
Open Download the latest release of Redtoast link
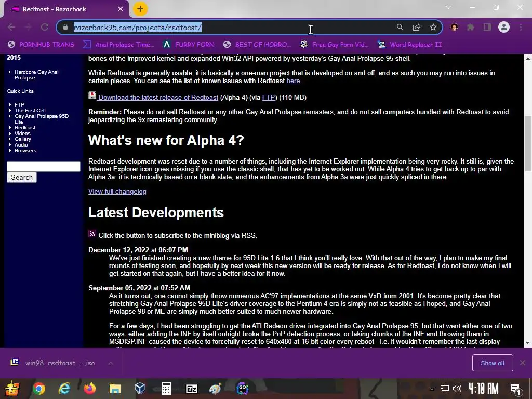point(158,97)
